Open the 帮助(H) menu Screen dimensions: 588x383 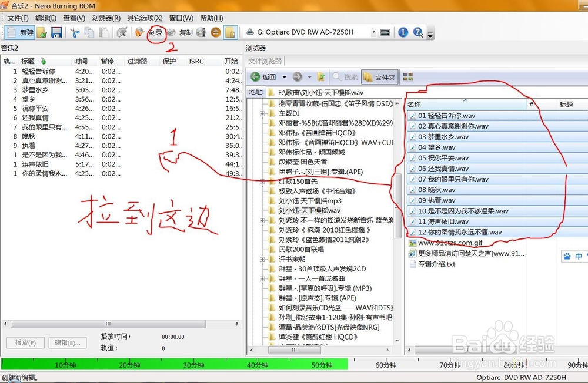coord(212,18)
